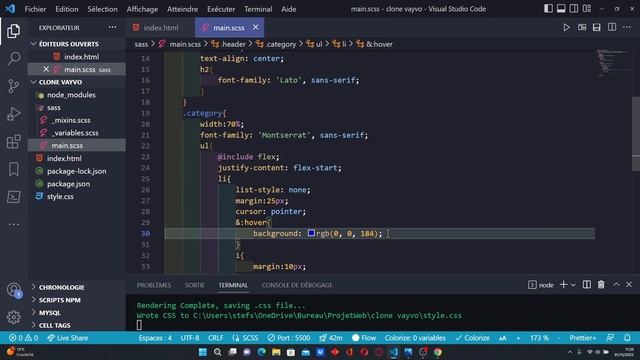Click the feedback icon in status bar

click(x=610, y=338)
